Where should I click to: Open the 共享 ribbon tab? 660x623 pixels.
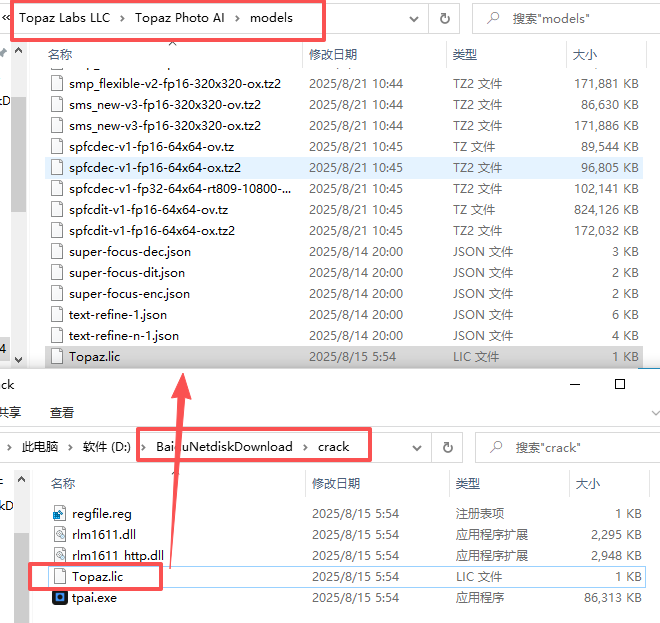[x=9, y=412]
